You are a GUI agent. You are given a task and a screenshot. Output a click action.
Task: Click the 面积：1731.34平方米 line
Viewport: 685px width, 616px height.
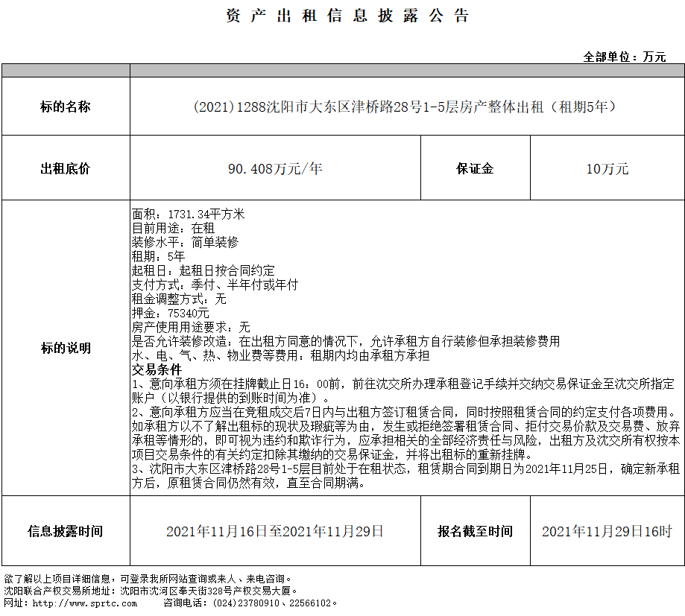point(188,215)
